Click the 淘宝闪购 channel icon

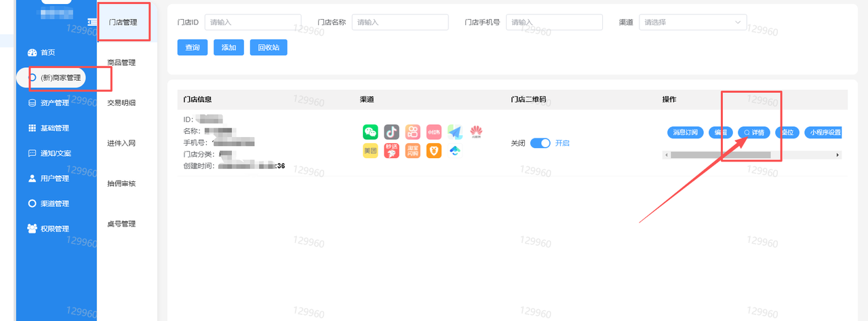pyautogui.click(x=413, y=151)
